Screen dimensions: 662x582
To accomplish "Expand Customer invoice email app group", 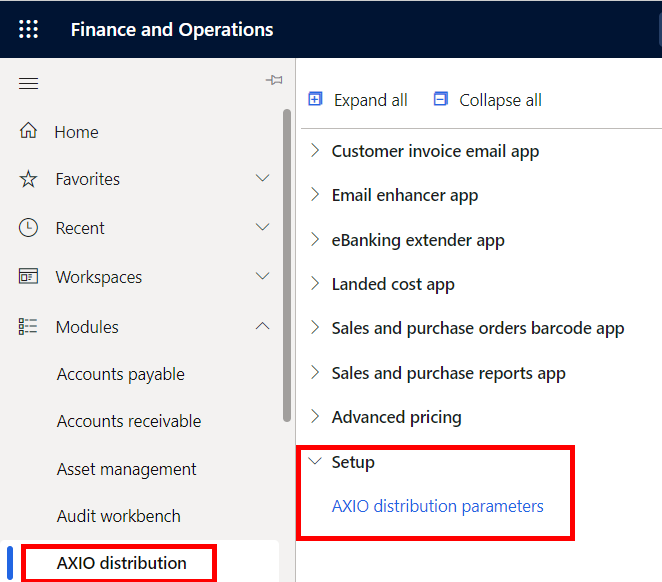I will pos(315,150).
